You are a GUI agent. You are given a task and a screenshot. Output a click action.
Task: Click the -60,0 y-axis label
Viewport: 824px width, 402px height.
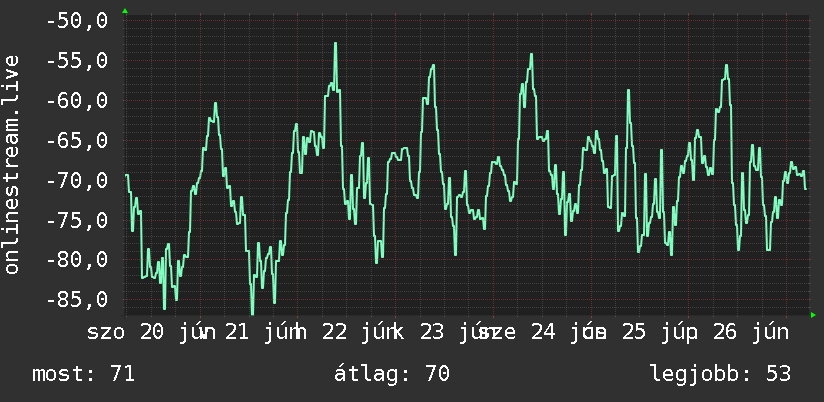pos(77,100)
